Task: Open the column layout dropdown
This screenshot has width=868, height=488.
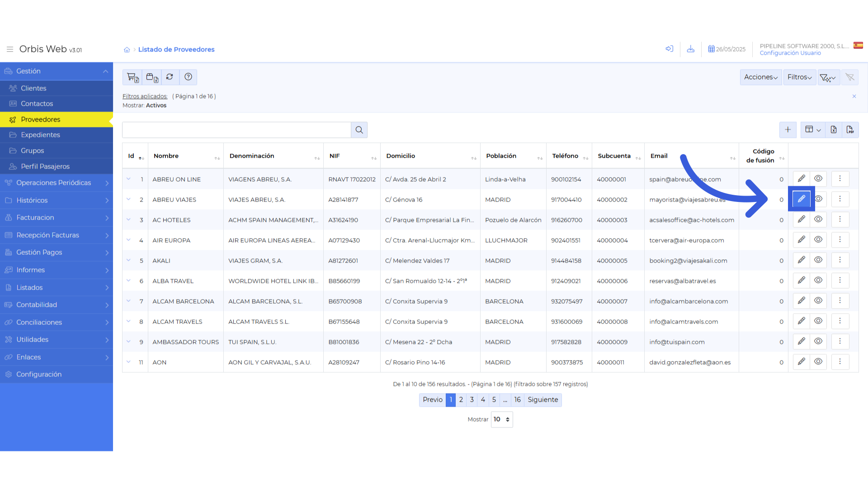Action: (813, 130)
